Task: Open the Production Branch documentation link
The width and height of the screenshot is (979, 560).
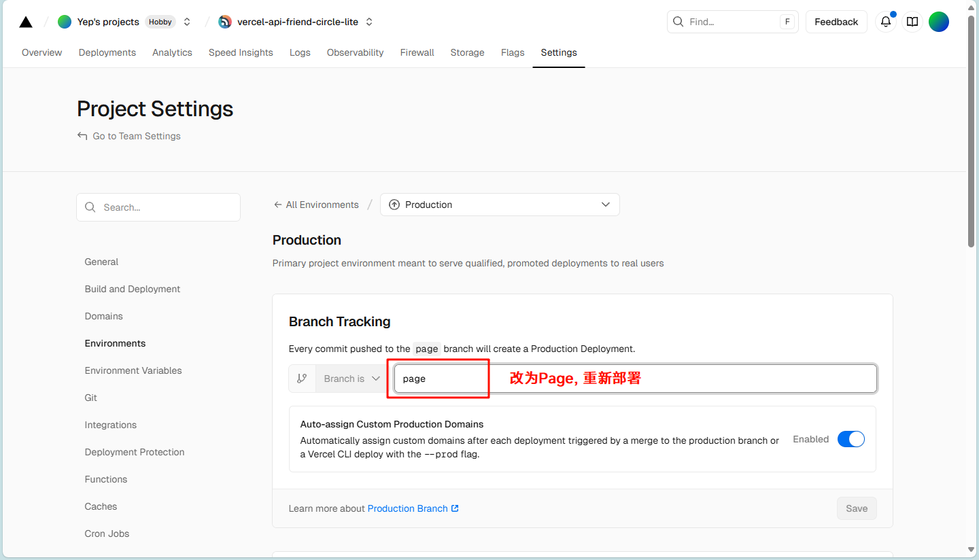Action: [413, 508]
